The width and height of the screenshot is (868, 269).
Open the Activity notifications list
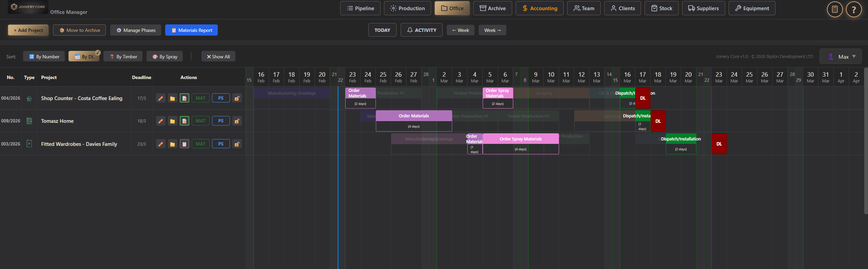(x=422, y=30)
